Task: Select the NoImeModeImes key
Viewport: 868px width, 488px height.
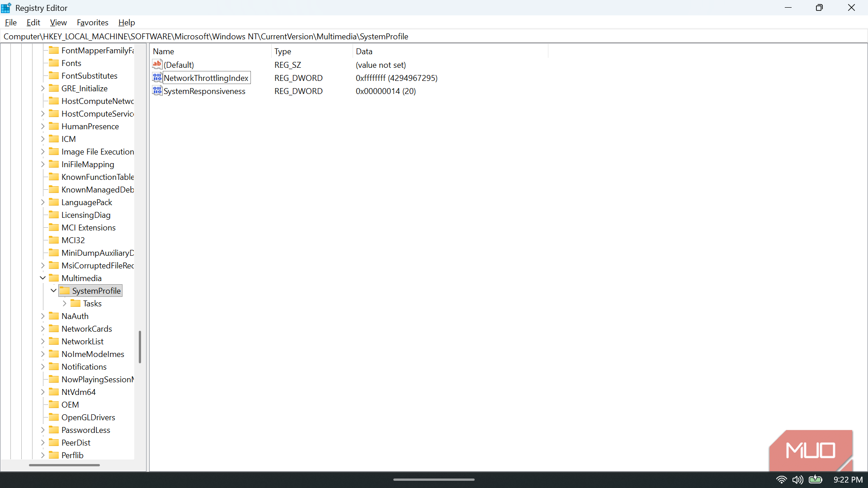Action: point(93,354)
